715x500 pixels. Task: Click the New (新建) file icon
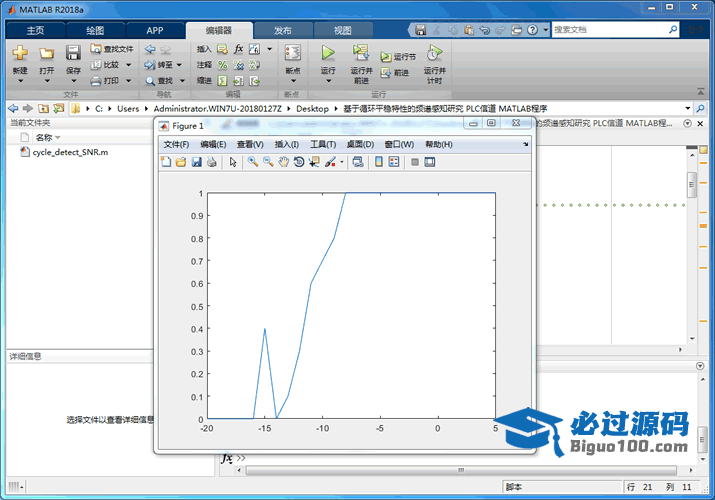pos(20,53)
